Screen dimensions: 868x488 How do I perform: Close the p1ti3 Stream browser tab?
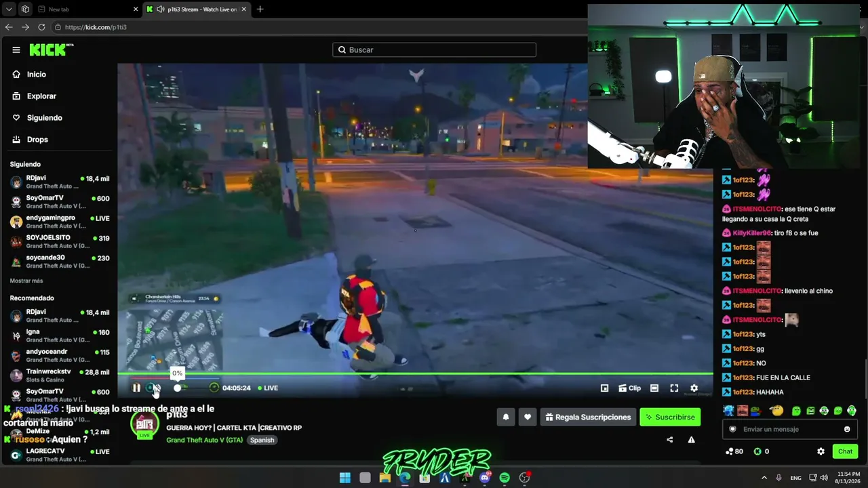point(244,9)
